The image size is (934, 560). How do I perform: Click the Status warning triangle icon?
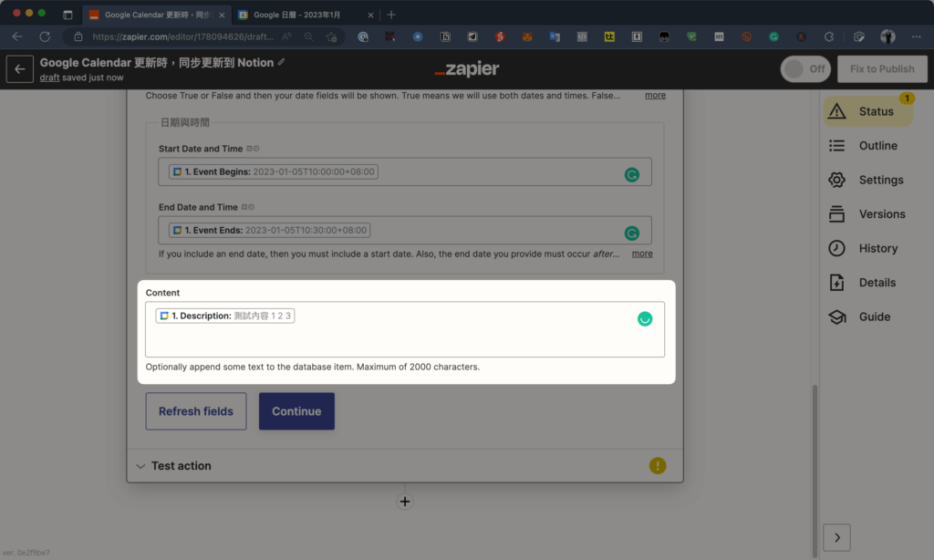pos(837,110)
